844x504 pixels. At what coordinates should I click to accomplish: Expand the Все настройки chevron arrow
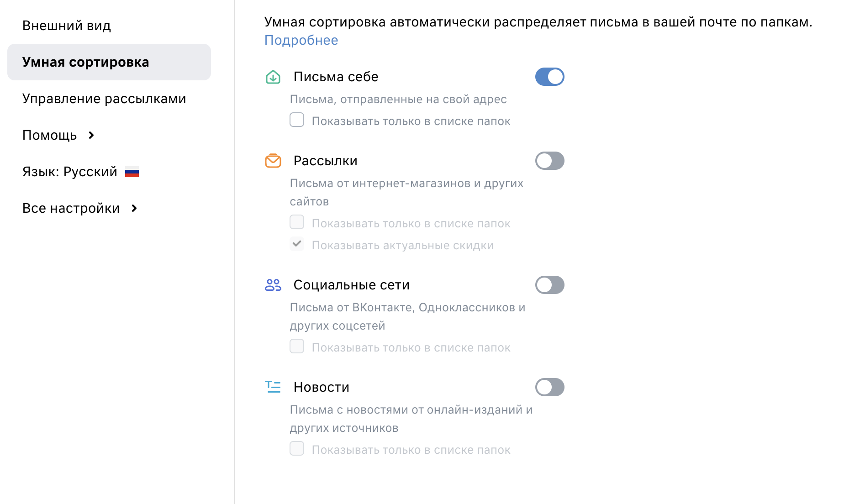click(134, 208)
